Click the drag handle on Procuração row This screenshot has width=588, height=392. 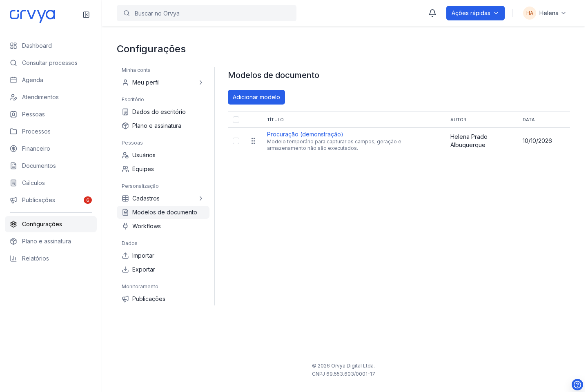[253, 141]
